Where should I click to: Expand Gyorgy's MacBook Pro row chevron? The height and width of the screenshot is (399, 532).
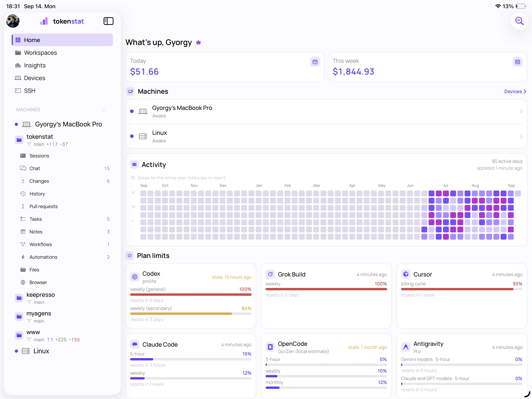(x=521, y=111)
